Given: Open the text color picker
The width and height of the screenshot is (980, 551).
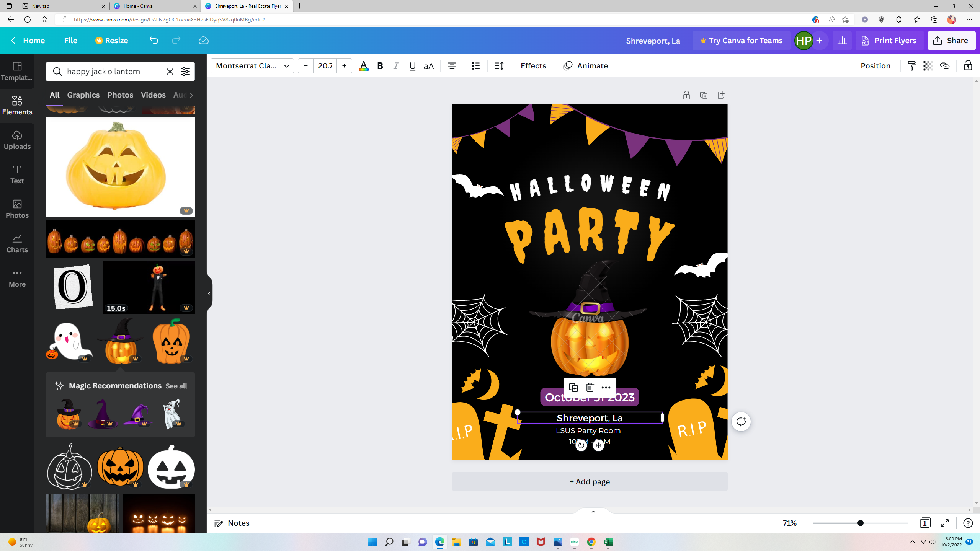Looking at the screenshot, I should tap(363, 66).
